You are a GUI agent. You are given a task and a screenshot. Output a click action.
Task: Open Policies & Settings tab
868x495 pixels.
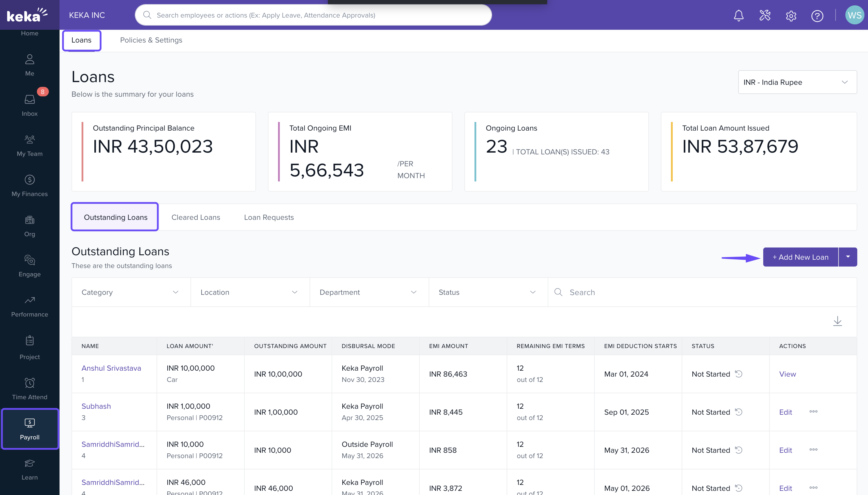(x=151, y=40)
